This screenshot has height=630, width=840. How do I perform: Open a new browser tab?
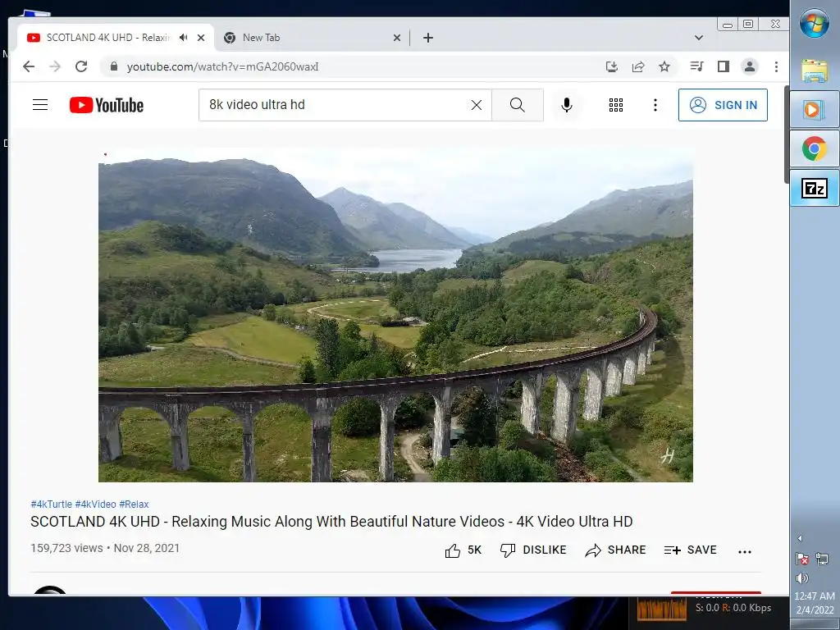click(428, 38)
